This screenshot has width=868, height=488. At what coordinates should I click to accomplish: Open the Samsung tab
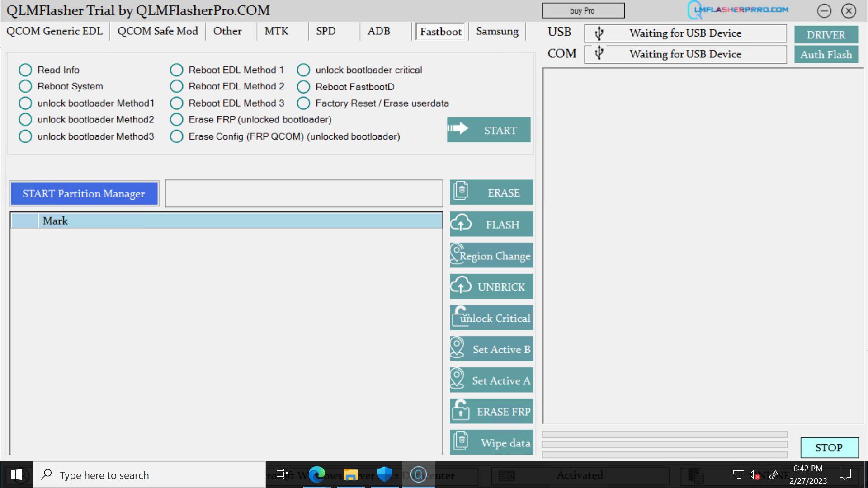[x=497, y=31]
